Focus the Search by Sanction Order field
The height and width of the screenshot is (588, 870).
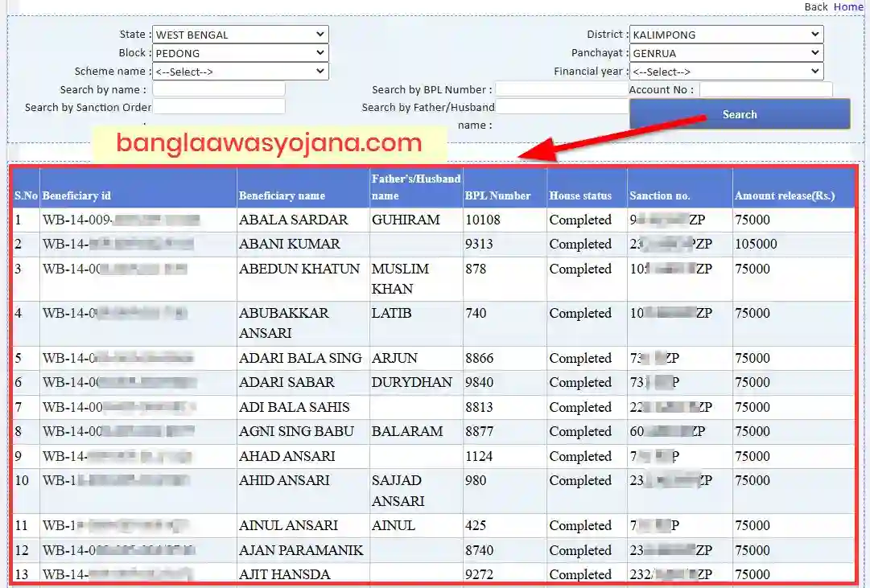pos(219,106)
